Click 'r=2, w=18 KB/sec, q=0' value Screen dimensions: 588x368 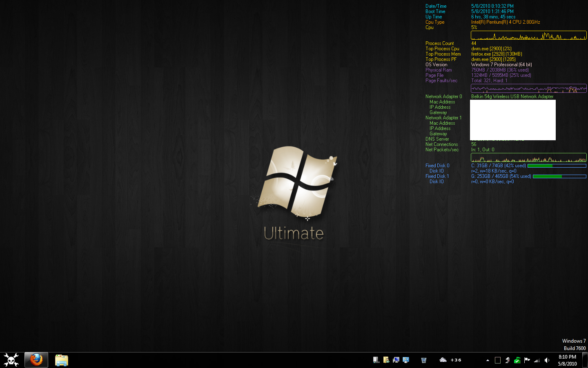tap(494, 171)
